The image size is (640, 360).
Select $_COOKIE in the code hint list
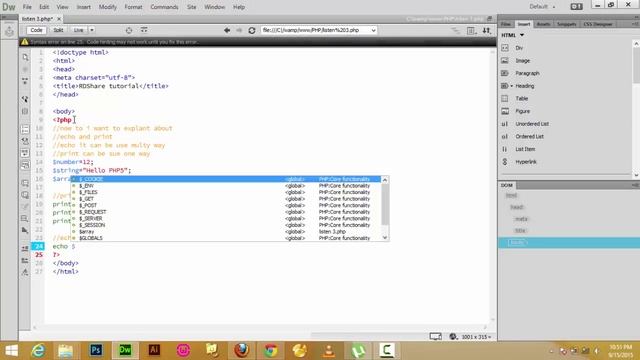pos(225,179)
